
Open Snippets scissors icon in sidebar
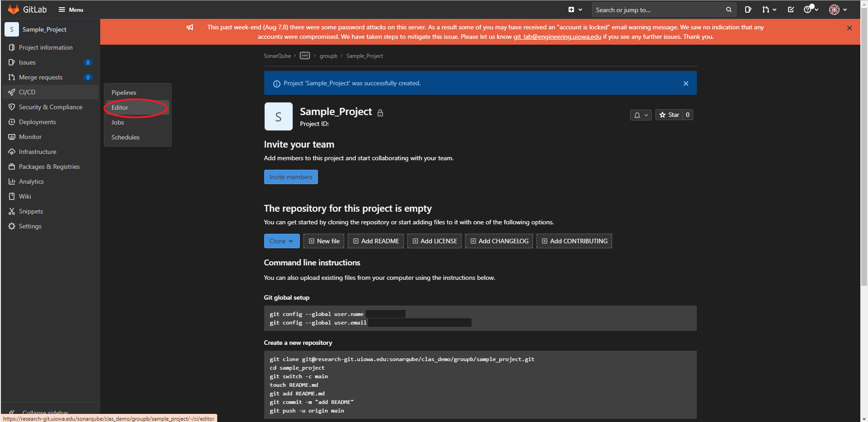point(12,211)
